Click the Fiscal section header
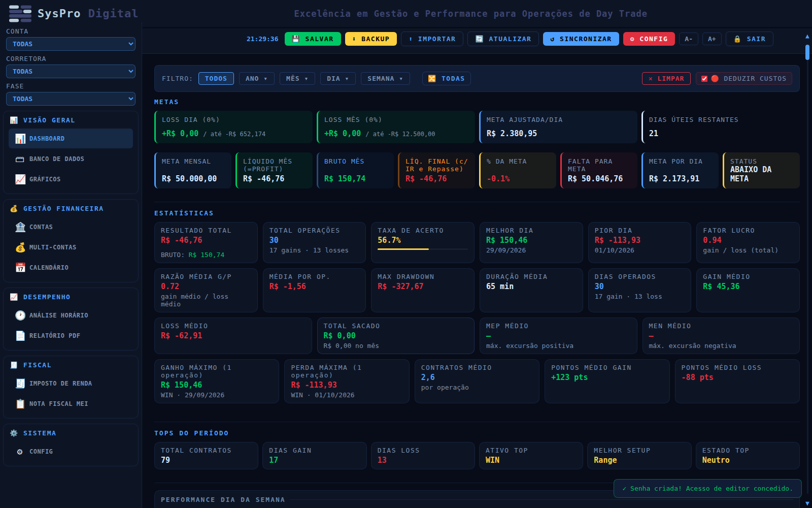This screenshot has height=508, width=812. click(71, 365)
